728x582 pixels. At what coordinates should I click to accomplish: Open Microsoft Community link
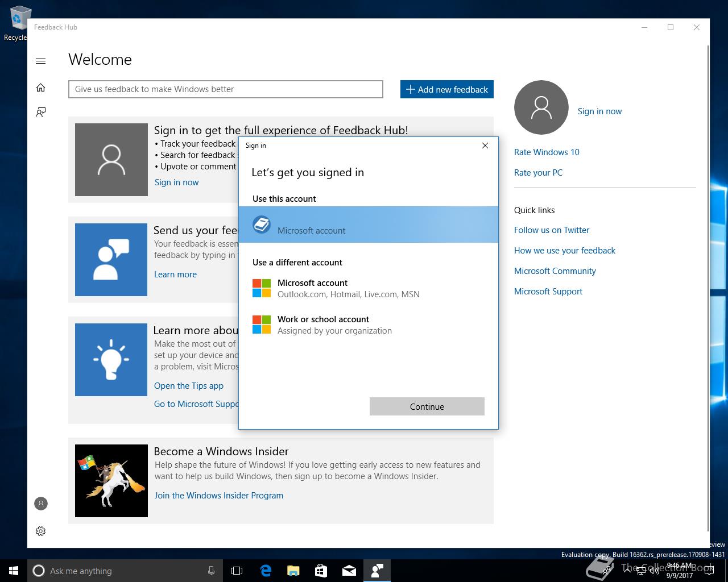[x=555, y=271]
